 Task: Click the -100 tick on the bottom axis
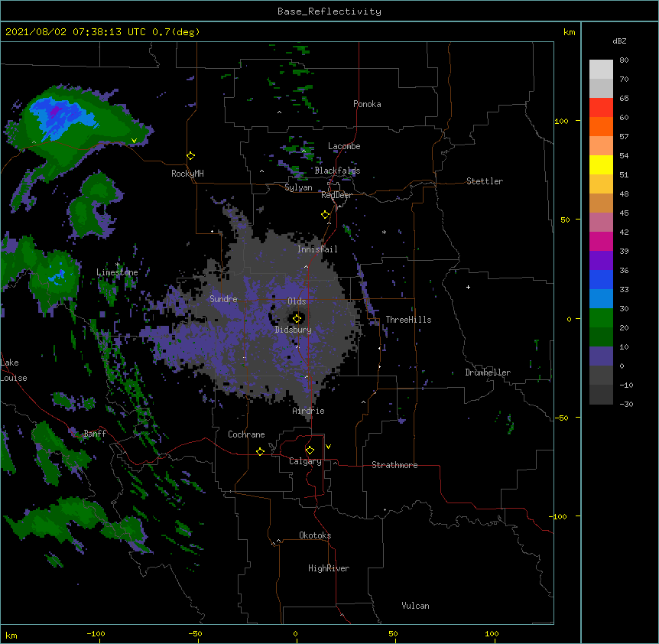tap(96, 633)
